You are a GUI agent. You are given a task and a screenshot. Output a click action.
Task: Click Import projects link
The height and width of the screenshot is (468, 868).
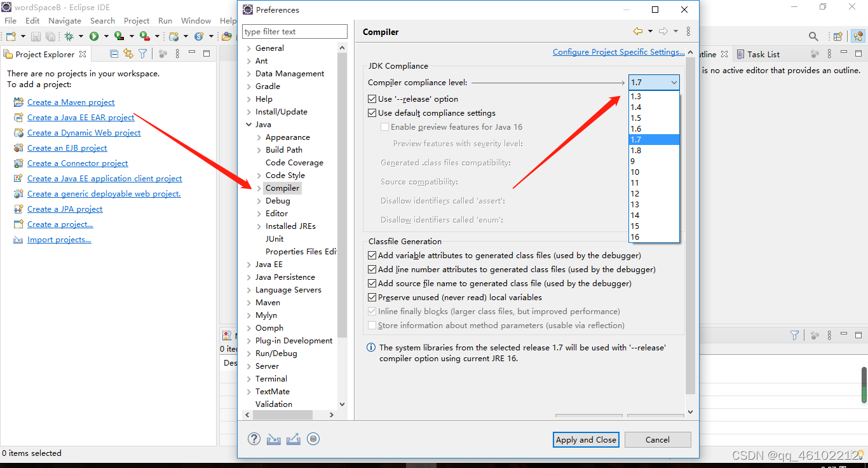[59, 240]
